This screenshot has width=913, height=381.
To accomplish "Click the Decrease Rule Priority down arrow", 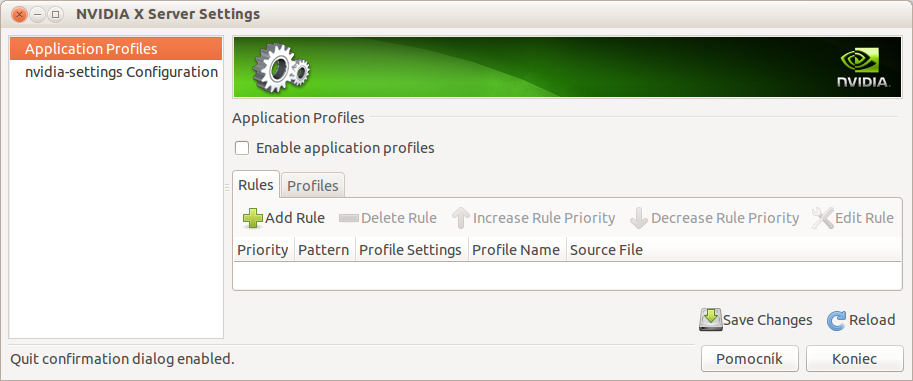I will click(639, 218).
